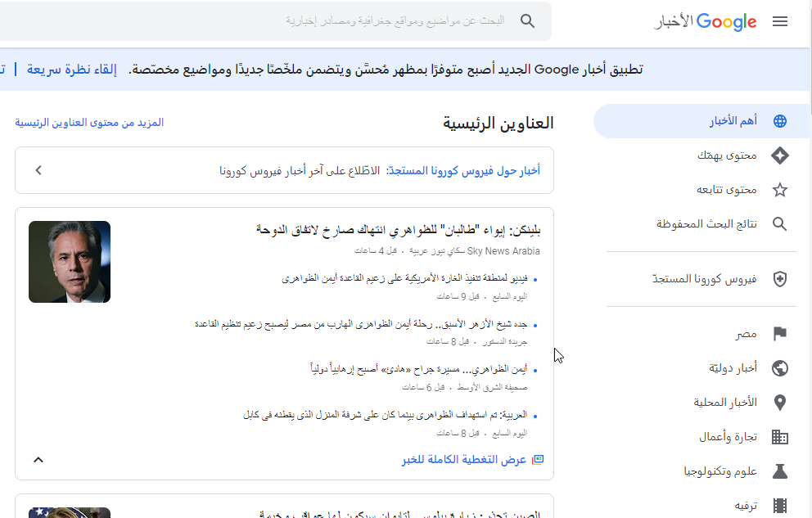Click the Following star icon
This screenshot has width=812, height=518.
pos(780,190)
